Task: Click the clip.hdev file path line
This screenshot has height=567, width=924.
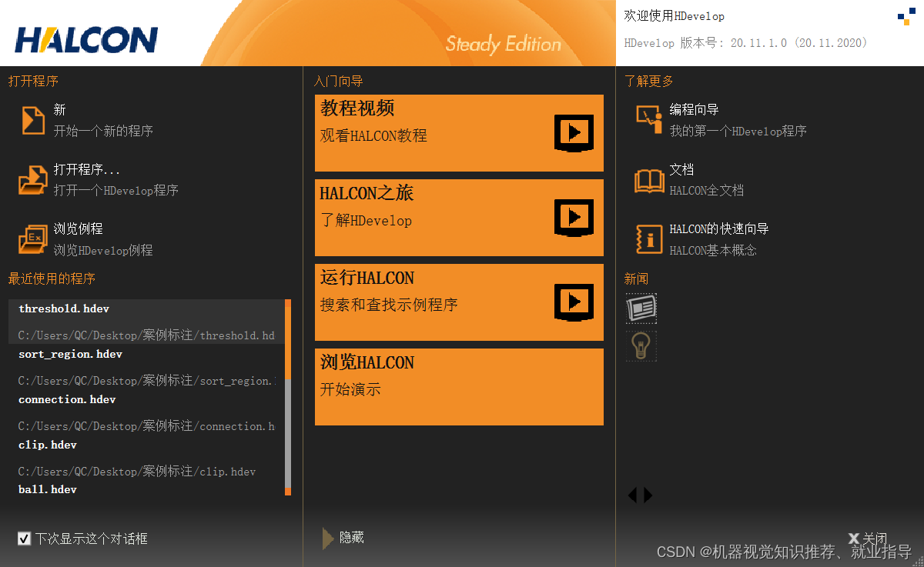Action: point(137,472)
